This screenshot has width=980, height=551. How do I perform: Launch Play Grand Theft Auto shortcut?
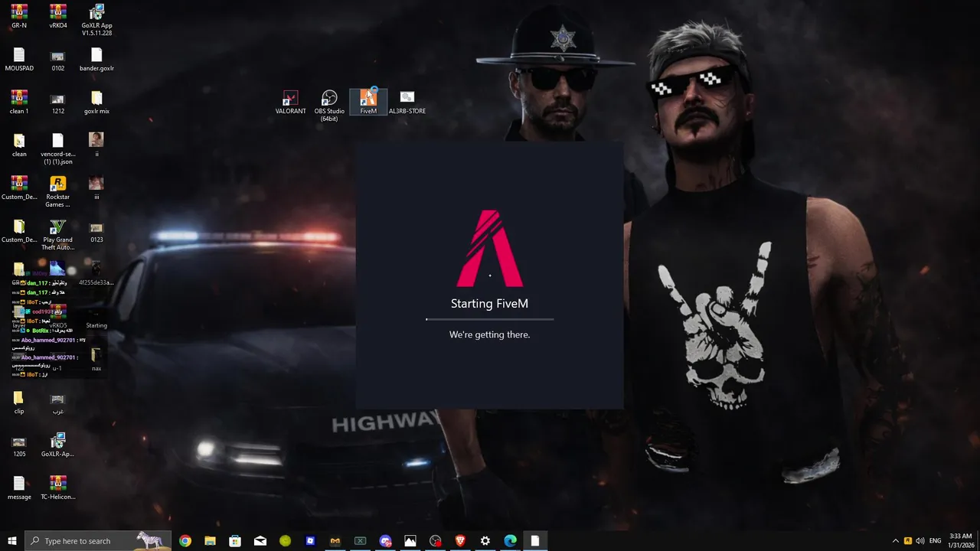[57, 235]
